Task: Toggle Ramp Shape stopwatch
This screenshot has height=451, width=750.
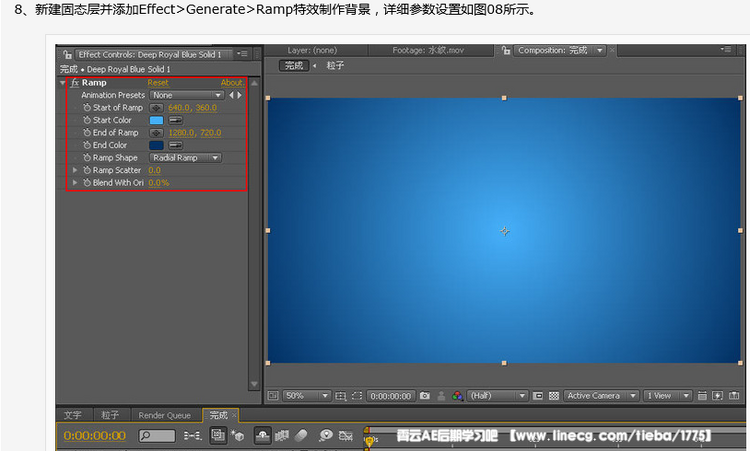Action: coord(87,158)
